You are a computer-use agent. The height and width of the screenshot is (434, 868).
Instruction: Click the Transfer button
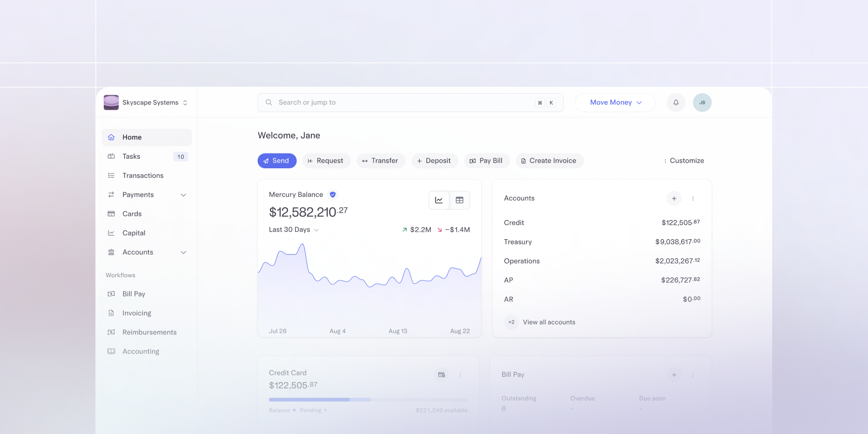pos(381,161)
